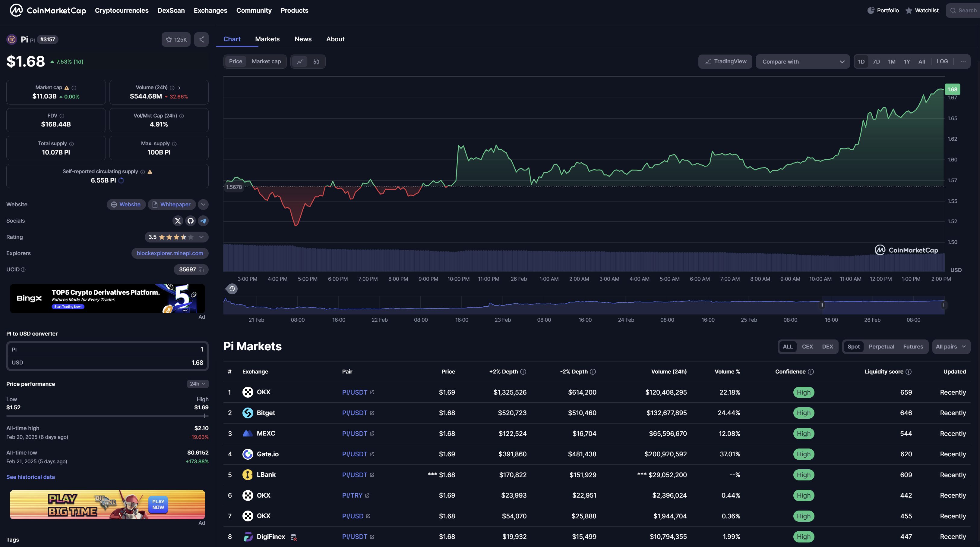The height and width of the screenshot is (547, 980).
Task: Add Pi to watchlist with the star 125K button
Action: click(x=176, y=39)
